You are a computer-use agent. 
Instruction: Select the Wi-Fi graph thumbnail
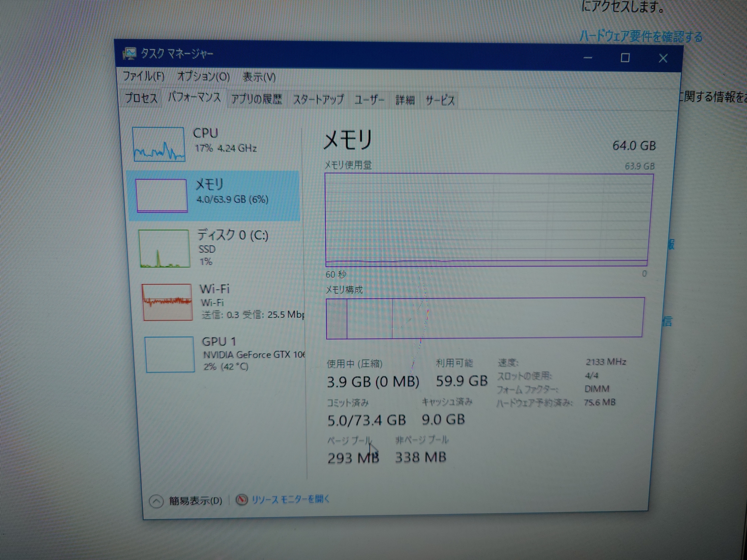(167, 302)
